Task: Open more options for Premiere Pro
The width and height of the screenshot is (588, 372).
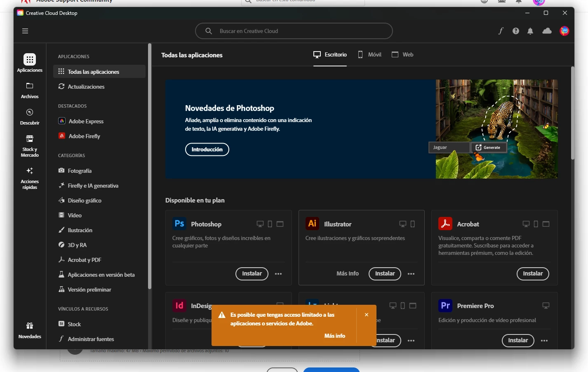Action: [544, 341]
